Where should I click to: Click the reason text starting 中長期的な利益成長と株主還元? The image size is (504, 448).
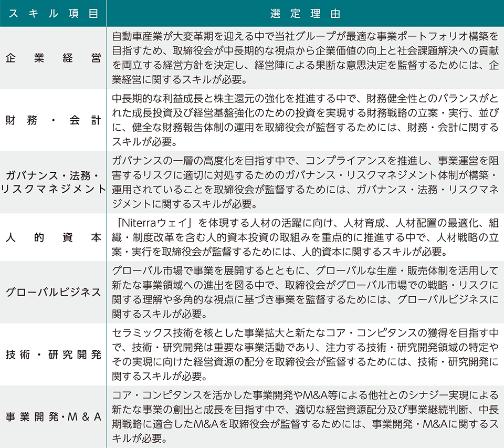click(x=305, y=120)
